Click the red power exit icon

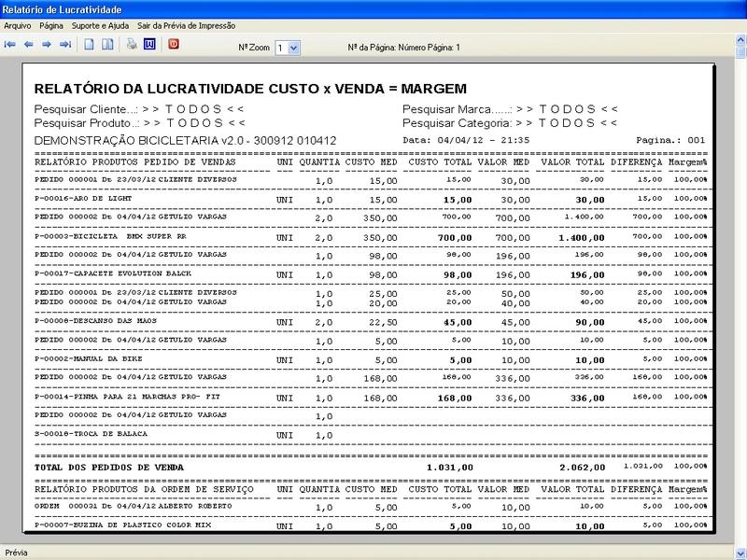pos(174,45)
